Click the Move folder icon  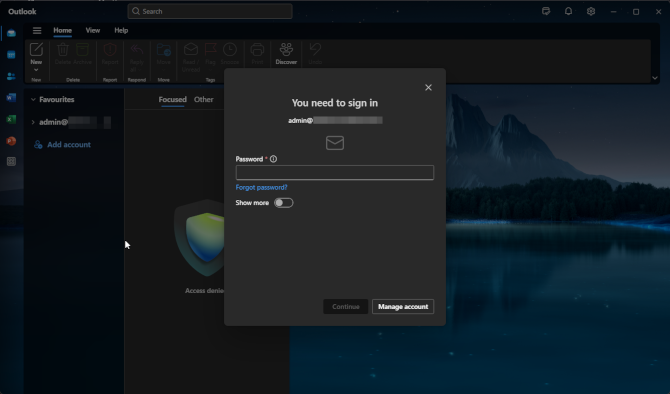click(164, 50)
